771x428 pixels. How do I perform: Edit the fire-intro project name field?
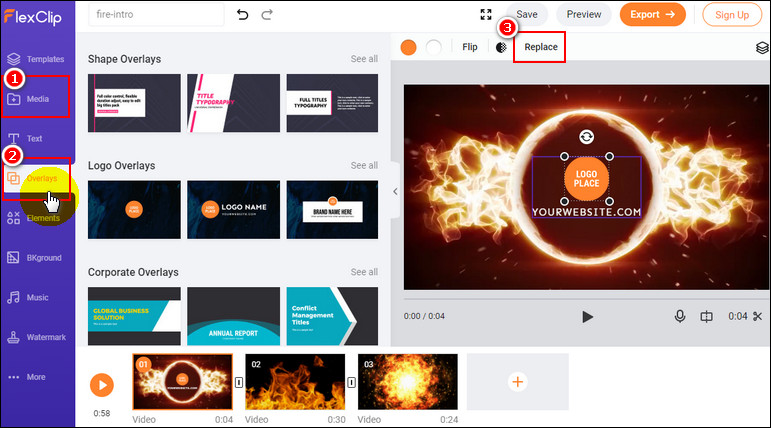click(x=156, y=15)
